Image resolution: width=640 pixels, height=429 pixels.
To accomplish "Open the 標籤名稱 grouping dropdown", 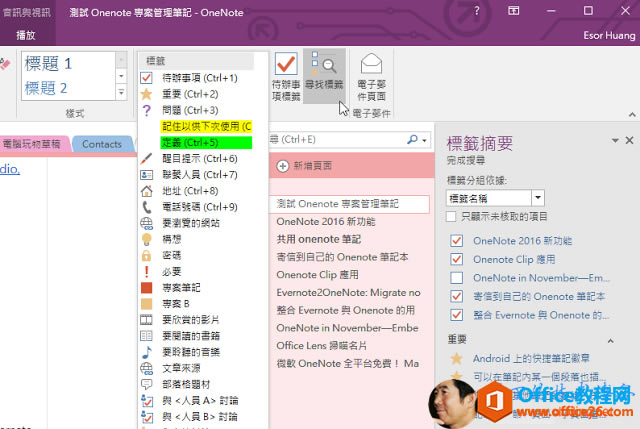I will [538, 198].
